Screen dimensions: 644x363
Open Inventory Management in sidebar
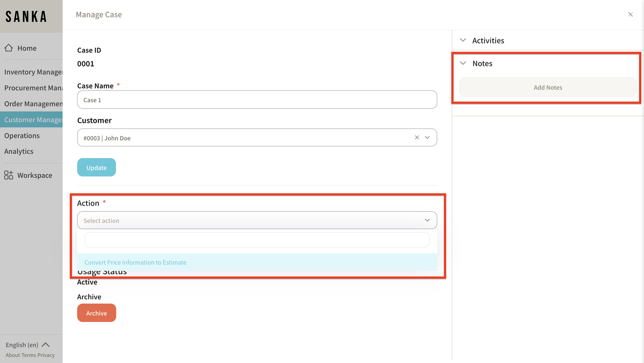(x=33, y=72)
